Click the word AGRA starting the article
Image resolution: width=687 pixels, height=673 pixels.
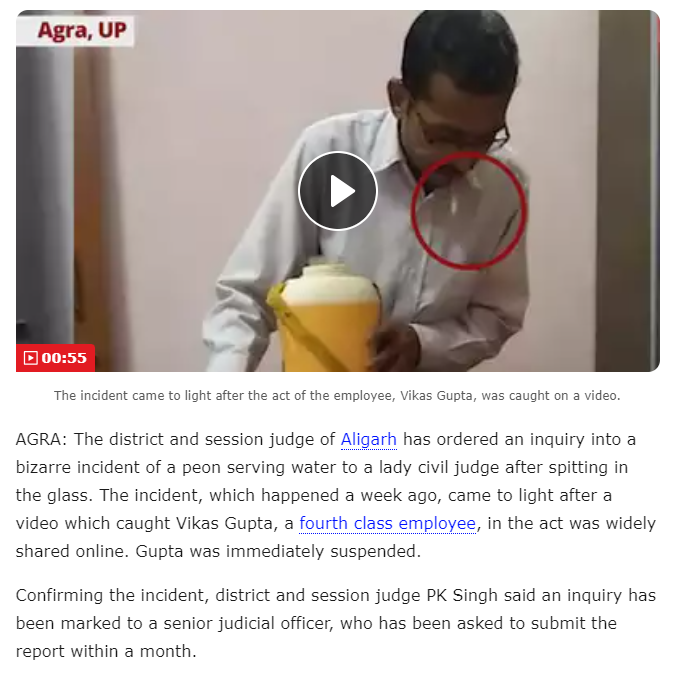point(41,439)
